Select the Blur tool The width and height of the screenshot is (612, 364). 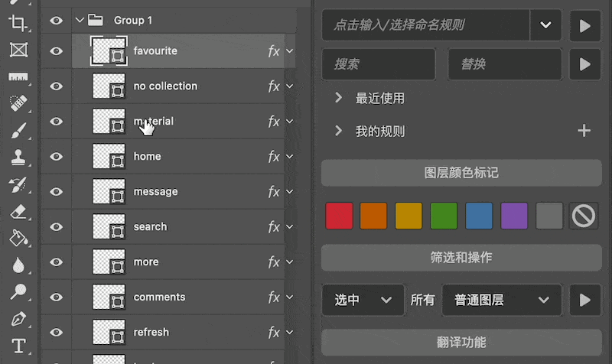18,265
